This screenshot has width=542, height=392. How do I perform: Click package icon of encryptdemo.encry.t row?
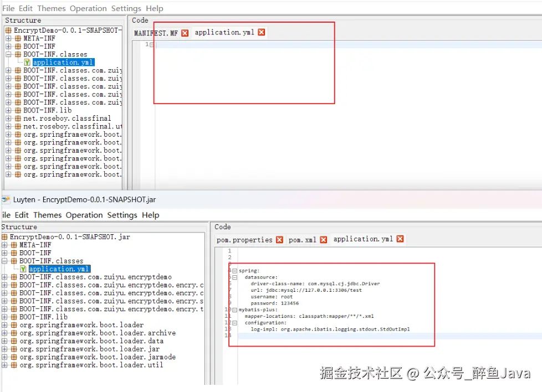(x=14, y=309)
